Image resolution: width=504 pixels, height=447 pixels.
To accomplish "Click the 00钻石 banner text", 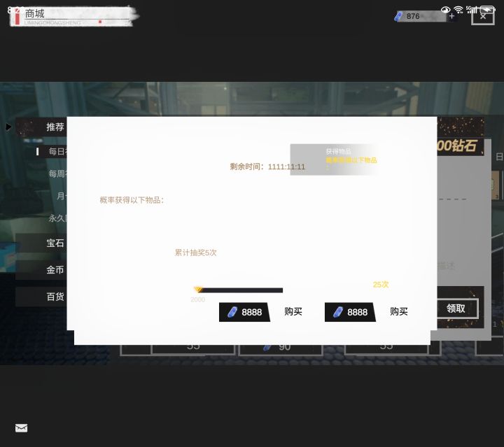I will click(x=456, y=146).
